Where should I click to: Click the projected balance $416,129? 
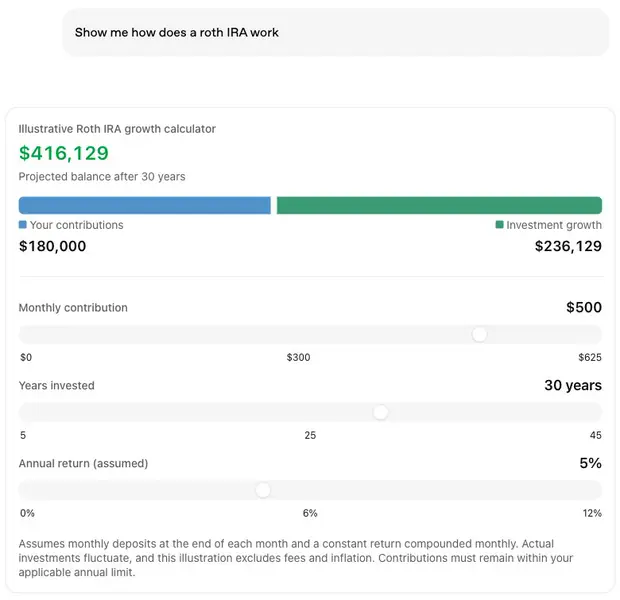(x=64, y=153)
